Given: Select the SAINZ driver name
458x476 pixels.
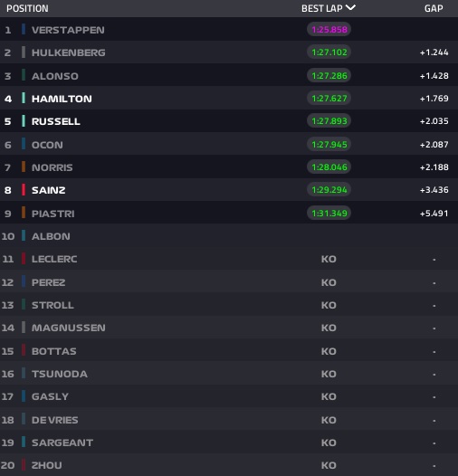Looking at the screenshot, I should click(49, 190).
